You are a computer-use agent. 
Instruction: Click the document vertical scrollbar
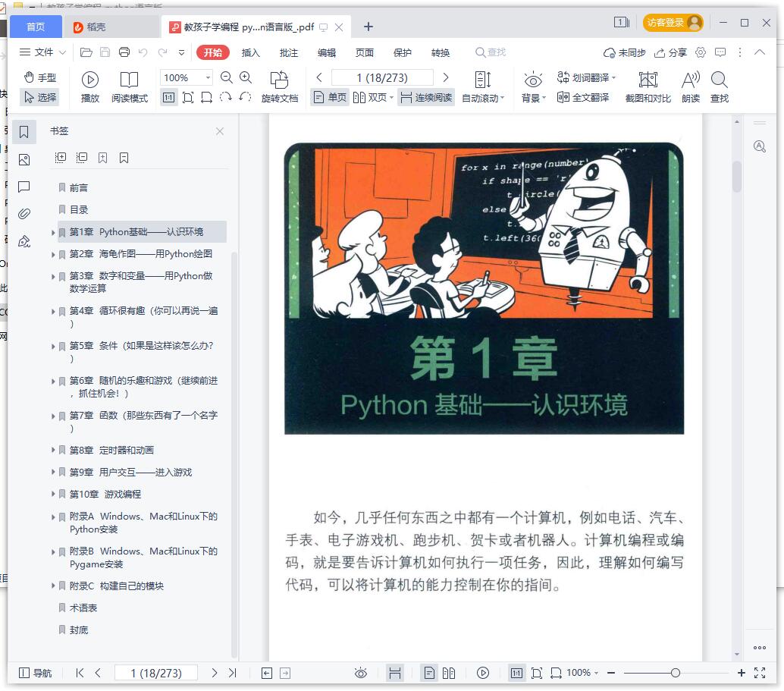click(x=736, y=177)
